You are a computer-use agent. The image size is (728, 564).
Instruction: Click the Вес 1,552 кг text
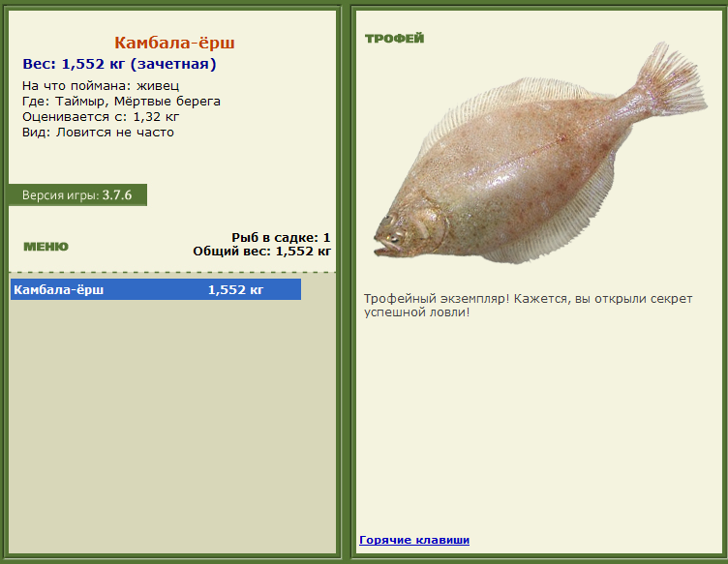click(119, 64)
